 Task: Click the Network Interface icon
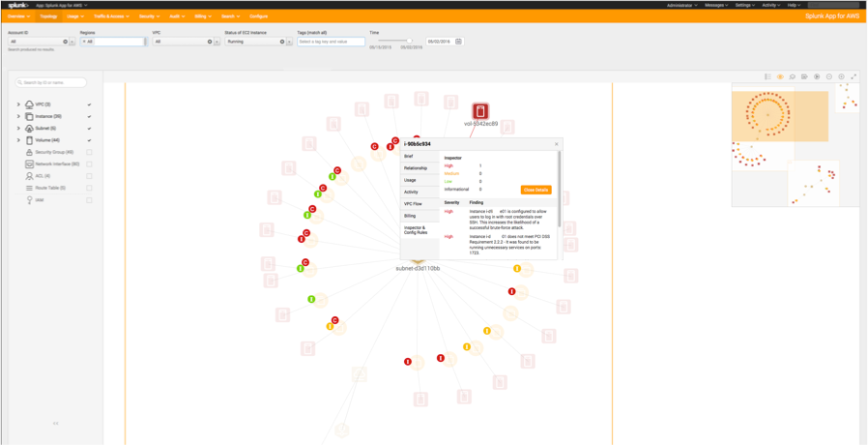click(30, 164)
